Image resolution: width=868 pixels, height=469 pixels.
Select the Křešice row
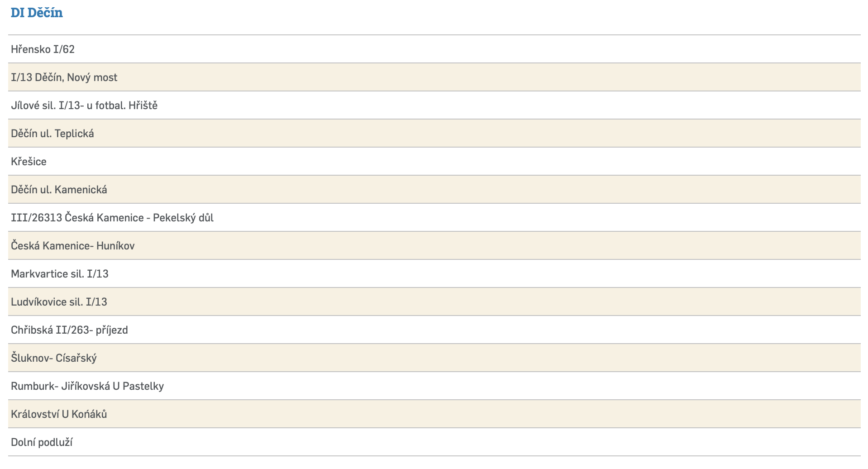point(29,162)
